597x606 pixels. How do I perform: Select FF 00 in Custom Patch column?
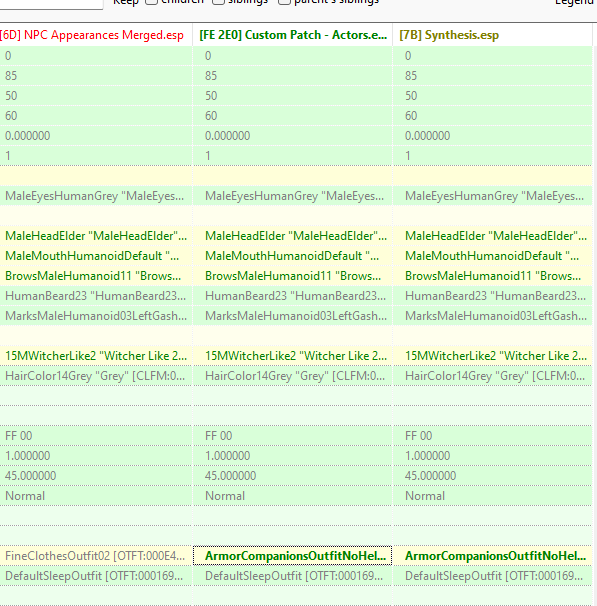point(293,436)
